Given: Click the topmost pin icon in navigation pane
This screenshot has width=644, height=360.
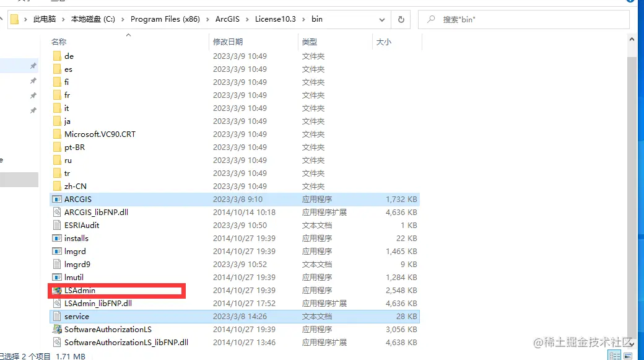Looking at the screenshot, I should pos(33,66).
